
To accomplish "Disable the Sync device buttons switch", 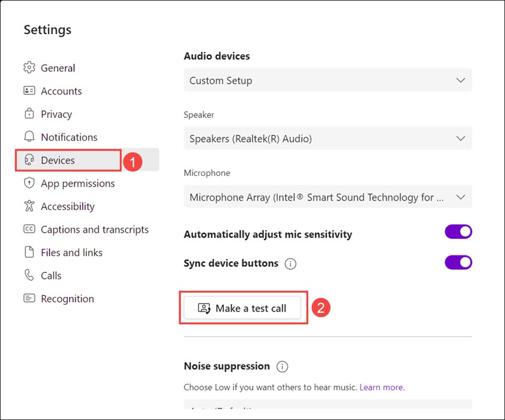I will [x=458, y=262].
